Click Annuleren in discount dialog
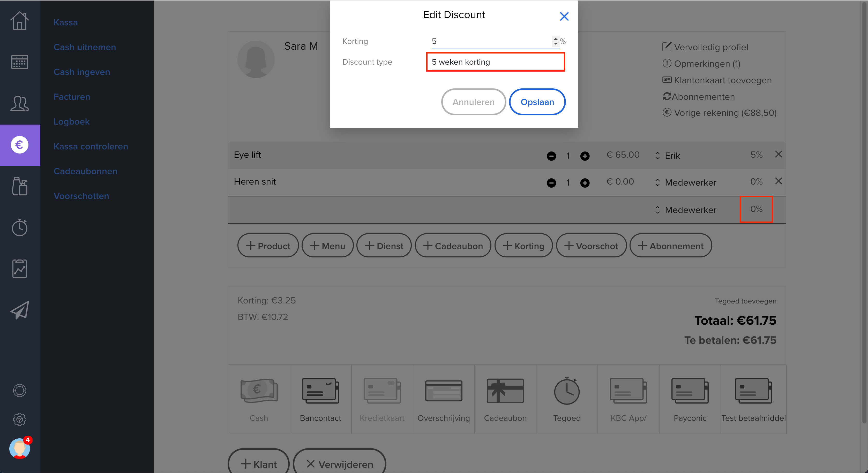This screenshot has height=473, width=868. [473, 102]
